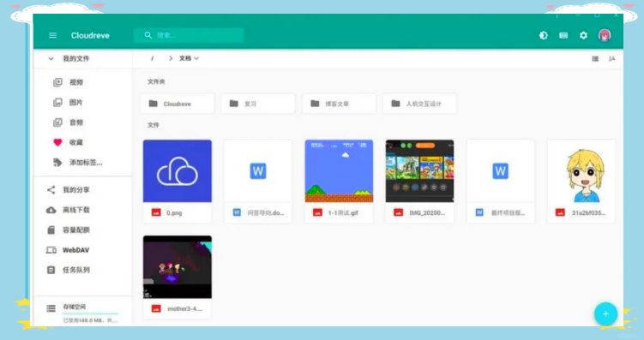Click the Word icon next to 问答导向
The width and height of the screenshot is (644, 340).
(237, 212)
